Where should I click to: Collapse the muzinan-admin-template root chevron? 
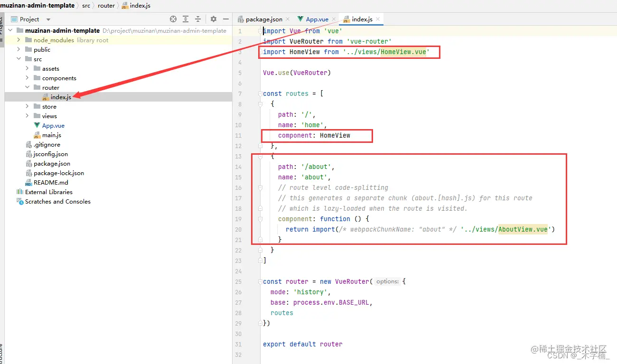click(10, 30)
